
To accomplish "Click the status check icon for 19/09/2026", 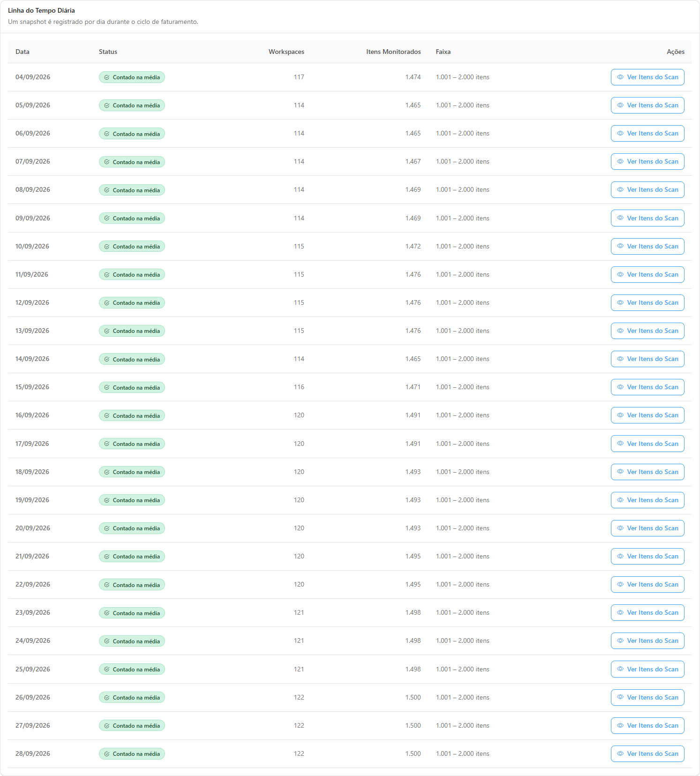I will click(x=107, y=500).
